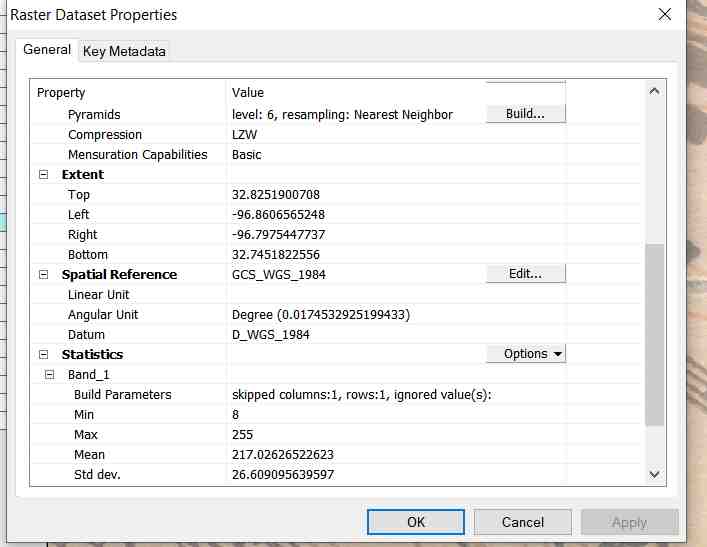Viewport: 707px width, 547px height.
Task: Select the General tab
Action: click(x=47, y=50)
